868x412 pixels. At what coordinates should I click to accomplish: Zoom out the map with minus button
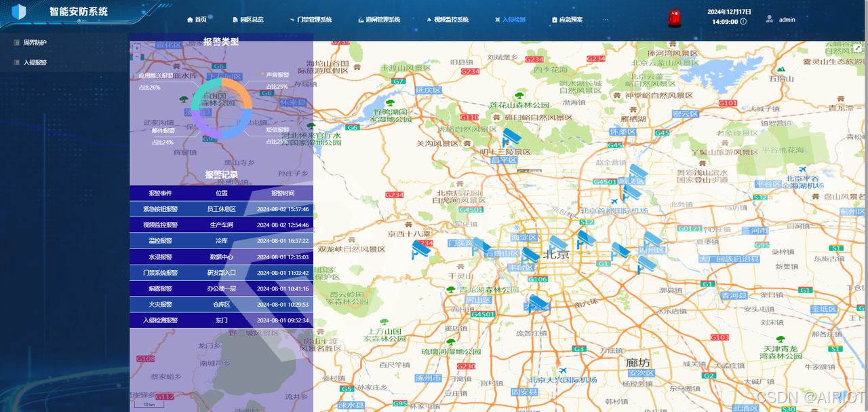click(138, 57)
